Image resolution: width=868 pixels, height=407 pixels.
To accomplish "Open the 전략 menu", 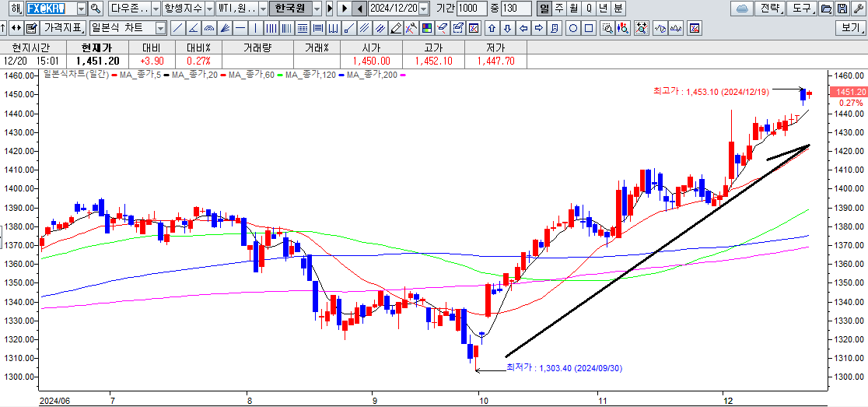I will (769, 9).
